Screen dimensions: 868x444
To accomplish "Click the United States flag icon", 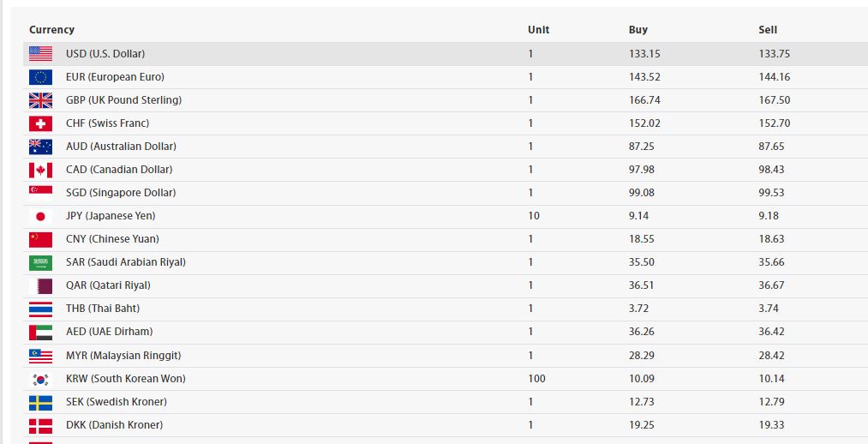I will click(40, 53).
